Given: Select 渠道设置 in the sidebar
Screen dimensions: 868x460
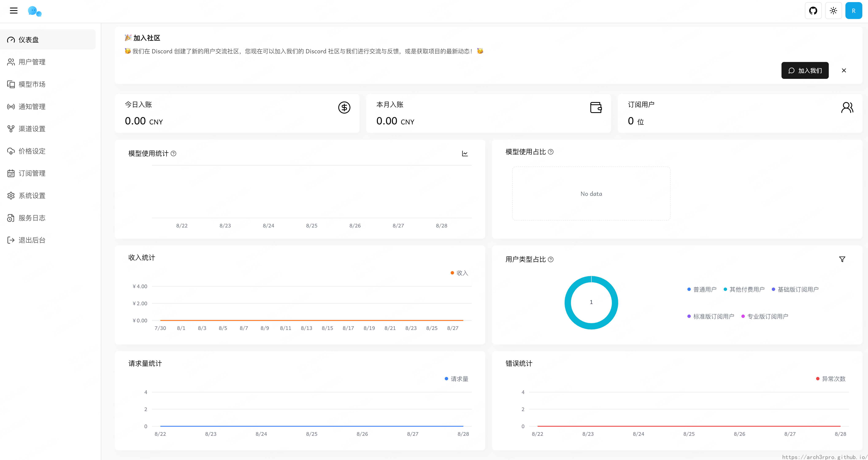Looking at the screenshot, I should coord(32,129).
